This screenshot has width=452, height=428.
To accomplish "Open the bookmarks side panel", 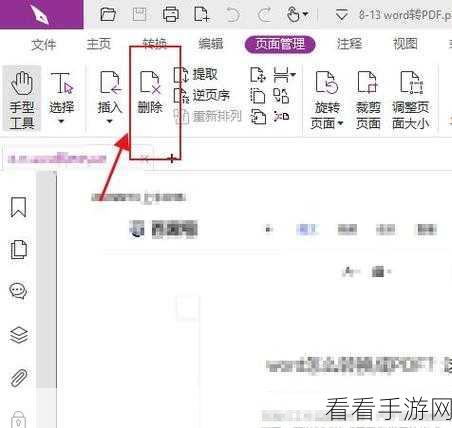I will pos(18,207).
